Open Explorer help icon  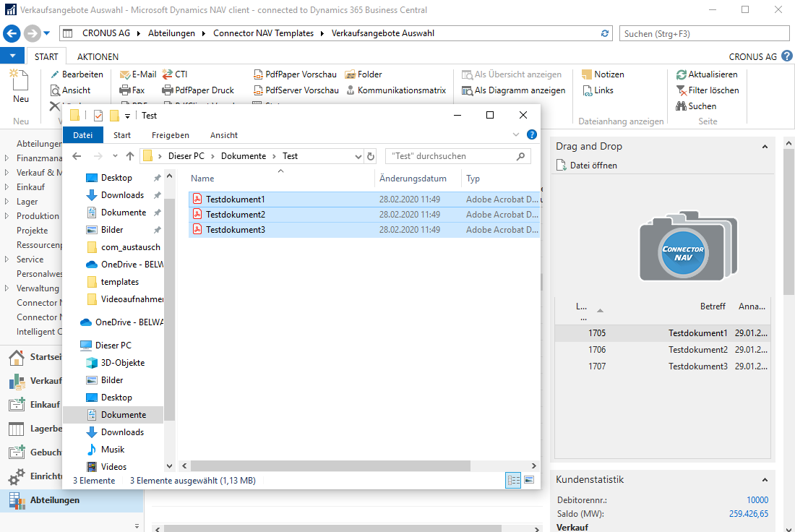pyautogui.click(x=531, y=134)
